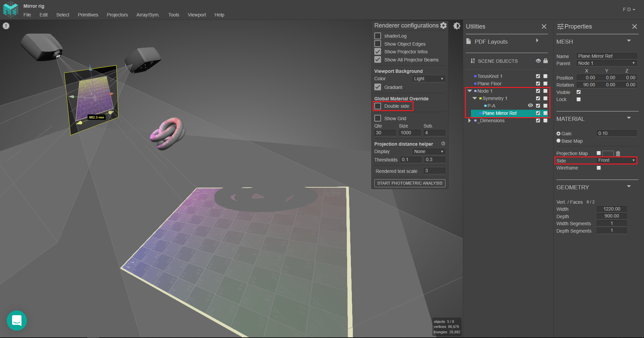Open the Viewport Background Color dropdown
This screenshot has width=644, height=338.
[428, 79]
